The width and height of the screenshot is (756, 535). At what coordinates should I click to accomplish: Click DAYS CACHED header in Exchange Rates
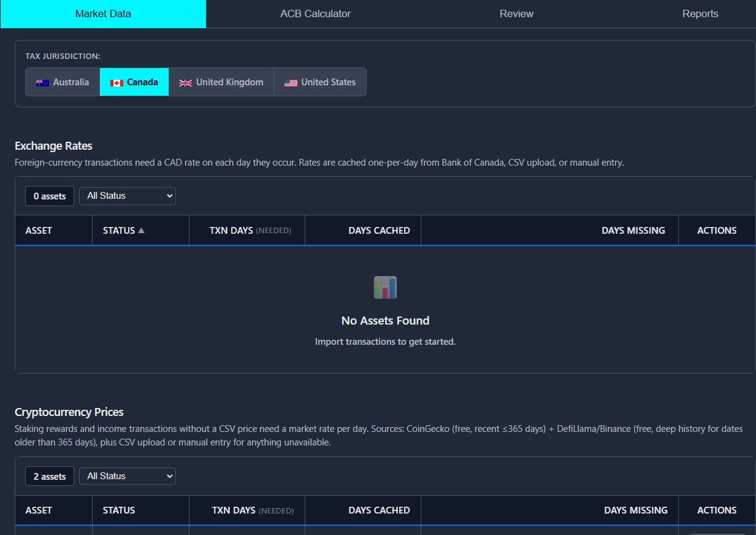(363, 231)
